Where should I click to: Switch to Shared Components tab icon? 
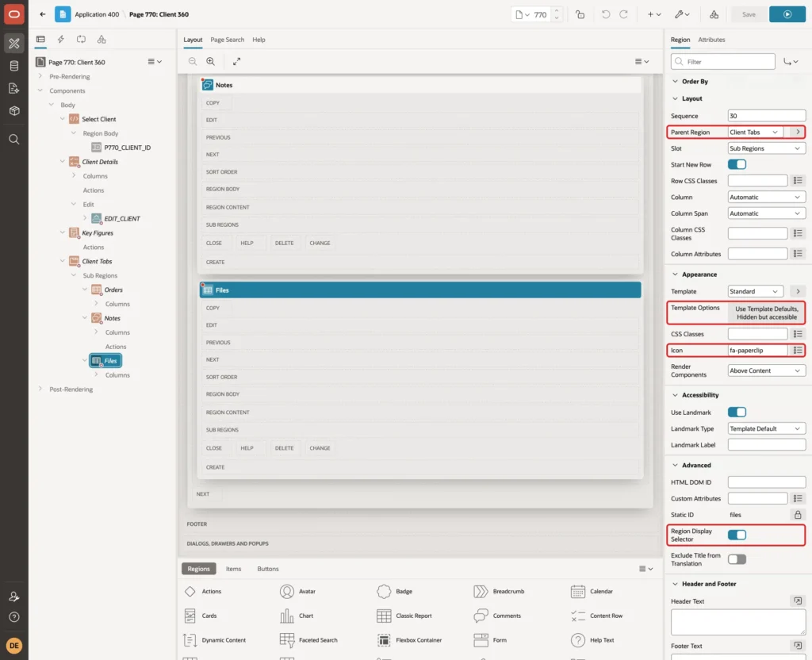pos(101,40)
